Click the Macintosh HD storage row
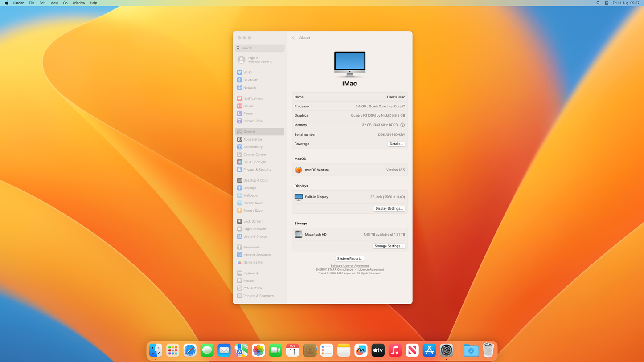This screenshot has height=362, width=644. [x=350, y=234]
